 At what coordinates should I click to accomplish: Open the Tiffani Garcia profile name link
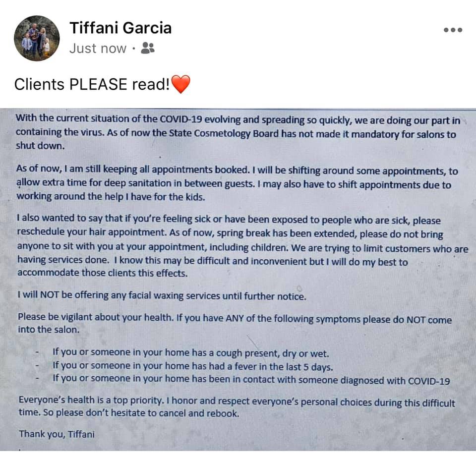click(120, 28)
